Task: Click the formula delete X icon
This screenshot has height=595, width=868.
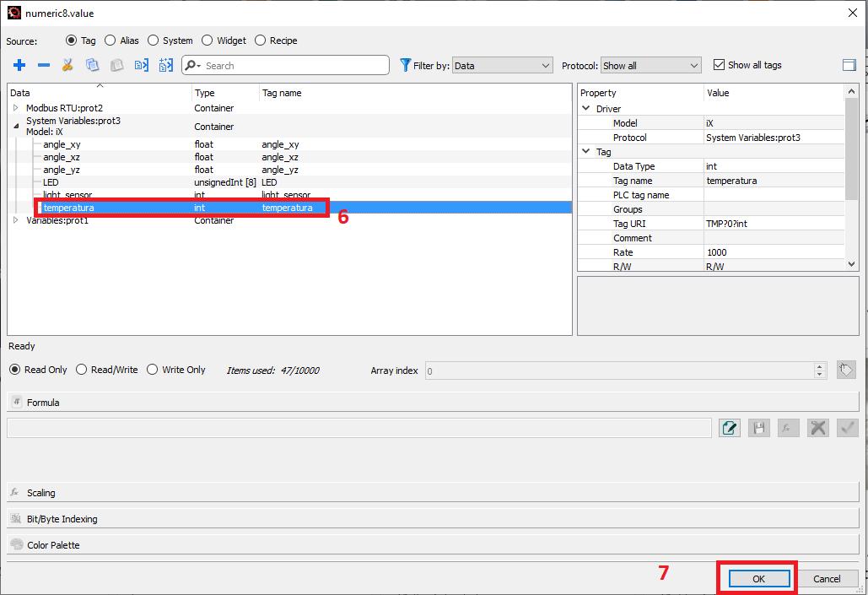Action: click(818, 428)
